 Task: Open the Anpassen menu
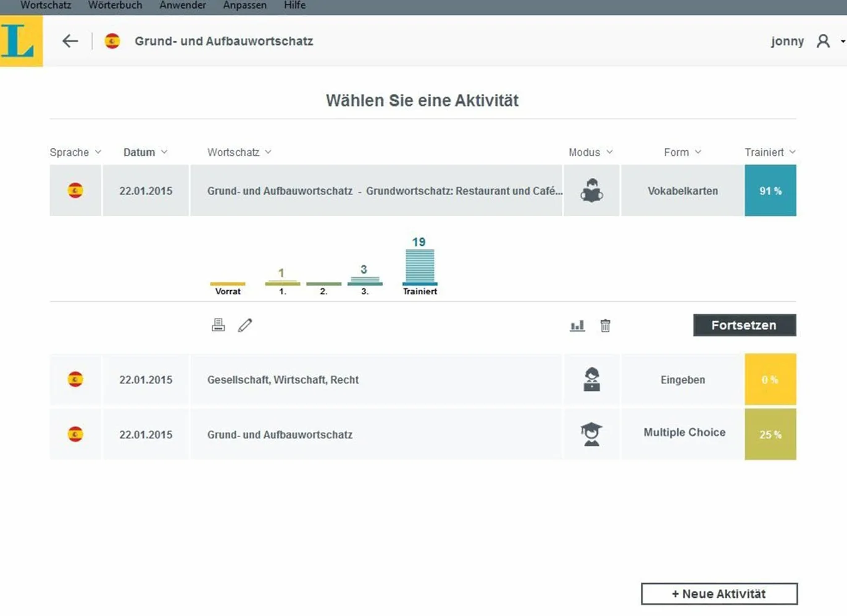(245, 6)
